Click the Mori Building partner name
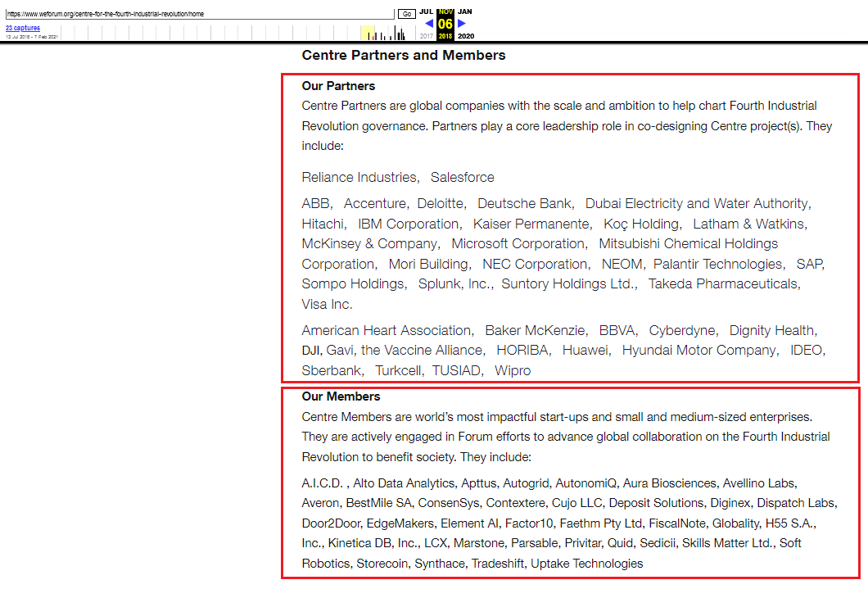Screen dimensions: 868x598 coord(428,264)
